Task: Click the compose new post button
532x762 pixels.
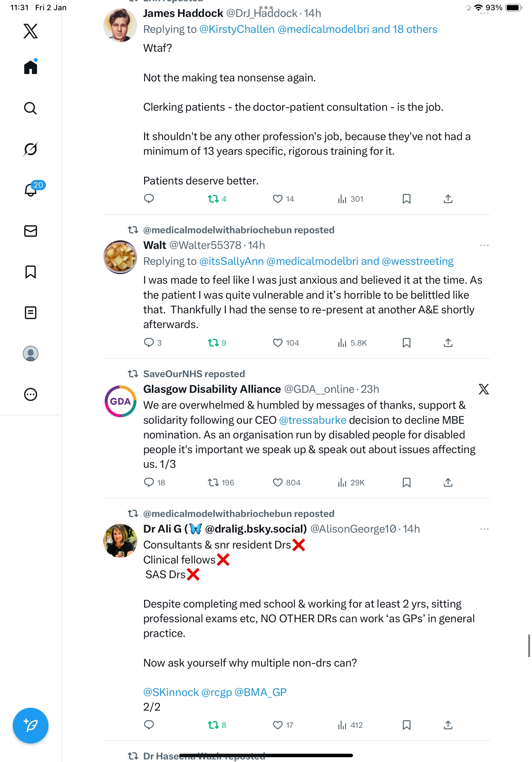Action: tap(31, 726)
